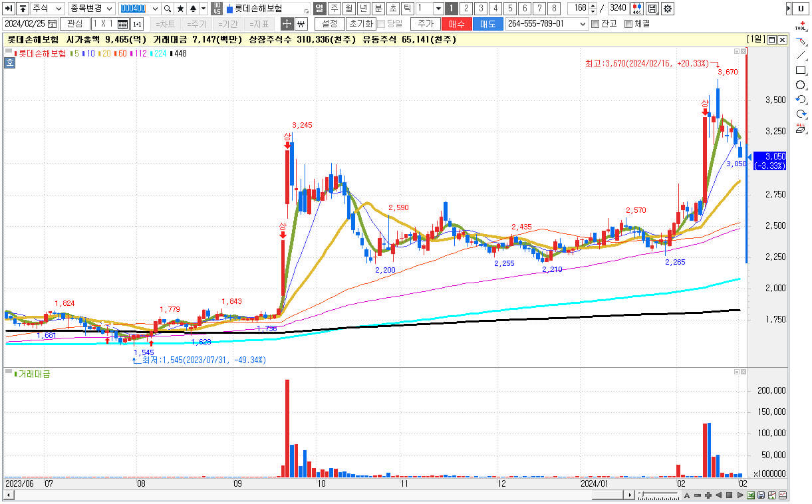
Task: Click the 관심 watchlist button
Action: click(74, 24)
